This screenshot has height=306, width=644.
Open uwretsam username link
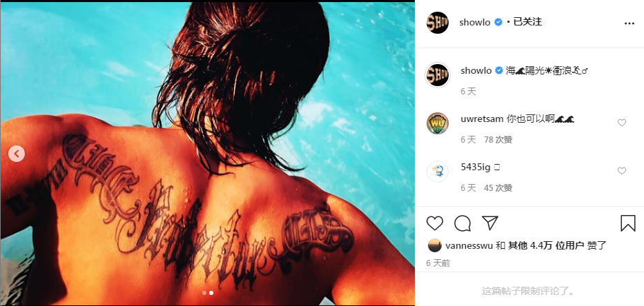point(481,119)
